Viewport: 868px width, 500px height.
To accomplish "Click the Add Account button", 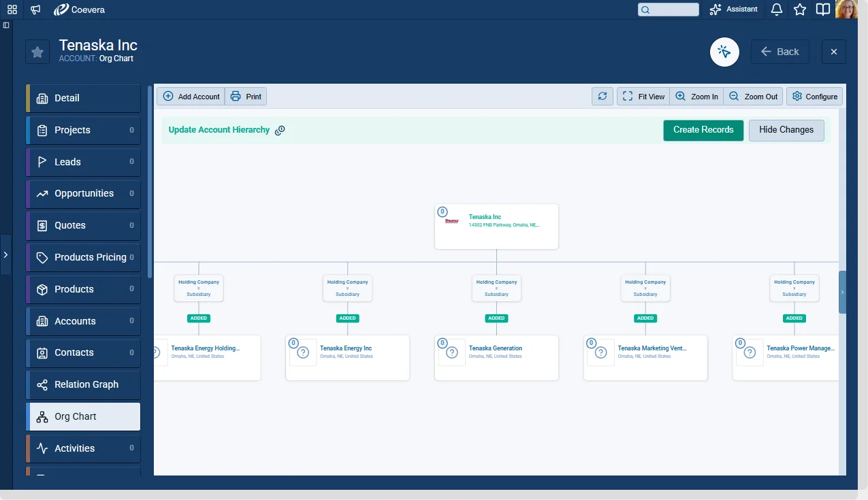I will (x=191, y=97).
